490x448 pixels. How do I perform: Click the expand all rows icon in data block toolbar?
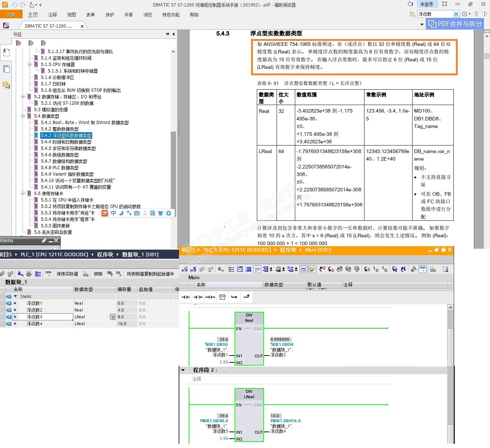tap(38, 274)
